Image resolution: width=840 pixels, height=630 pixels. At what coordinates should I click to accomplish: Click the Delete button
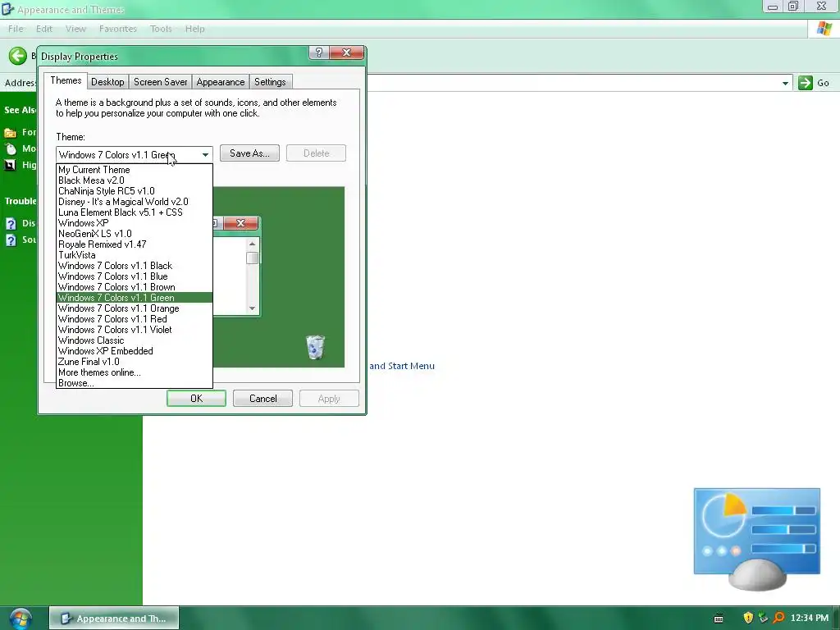316,153
